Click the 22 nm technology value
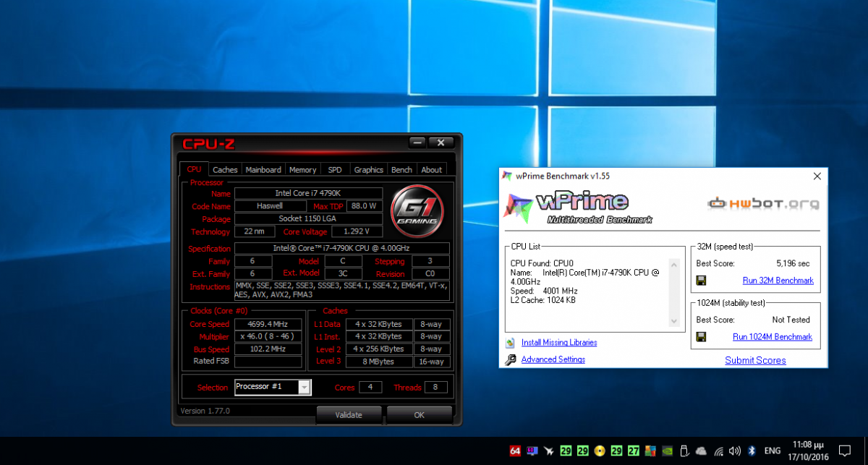868x465 pixels. [255, 231]
